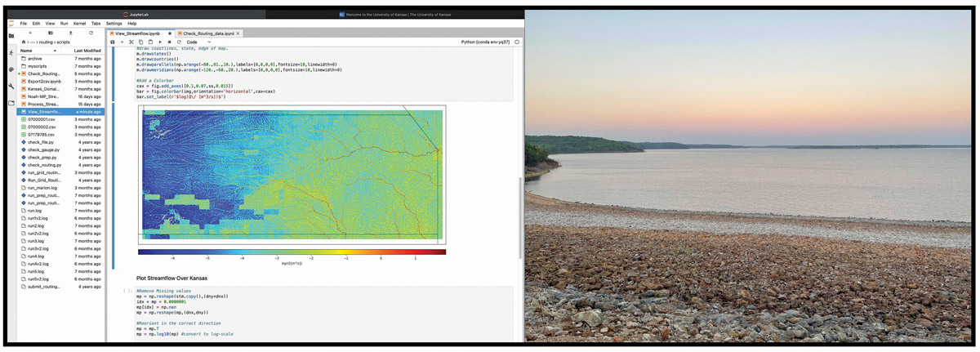
Task: Refresh the file browser list
Action: tap(91, 33)
